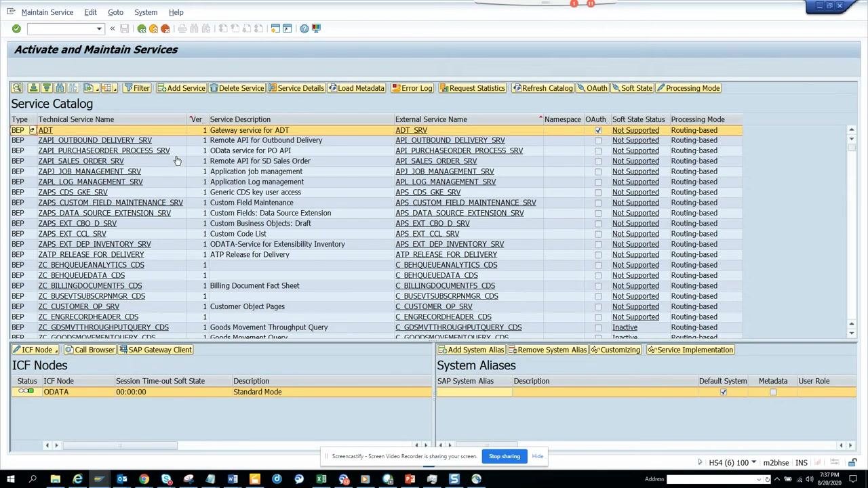Expand the Layout dropdown in catalog toolbar
This screenshot has width=868, height=488.
pos(110,88)
